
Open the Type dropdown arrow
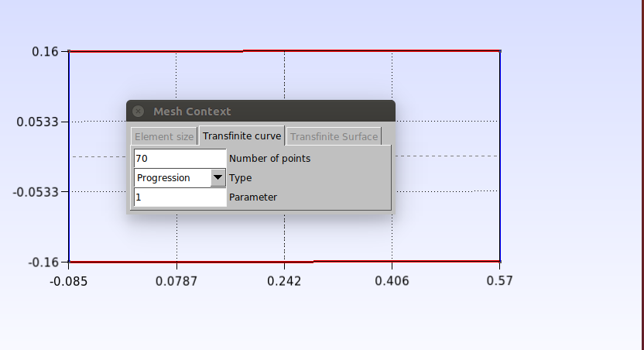tap(218, 177)
